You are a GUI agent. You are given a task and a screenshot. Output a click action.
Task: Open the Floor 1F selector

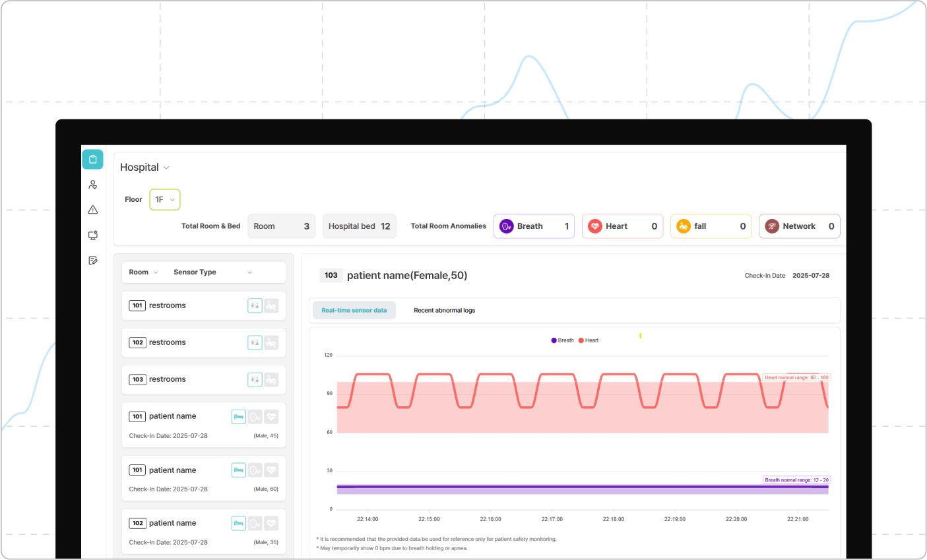coord(164,199)
